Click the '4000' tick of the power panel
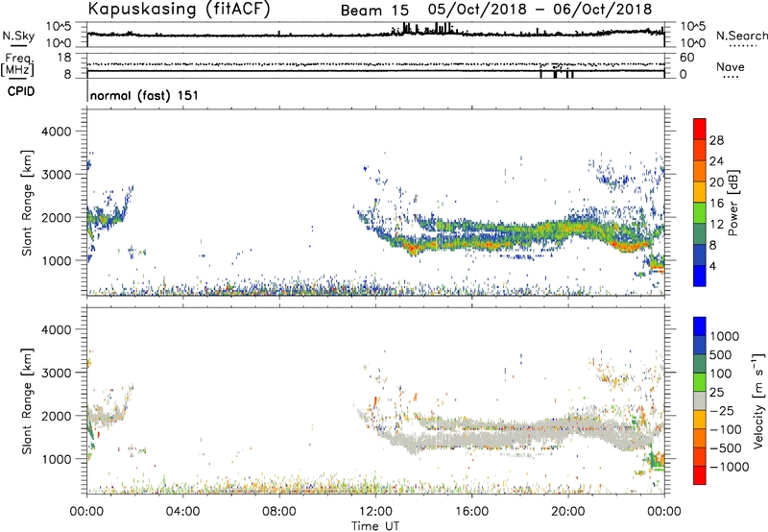Screen dimensions: 768x532 [x=56, y=132]
